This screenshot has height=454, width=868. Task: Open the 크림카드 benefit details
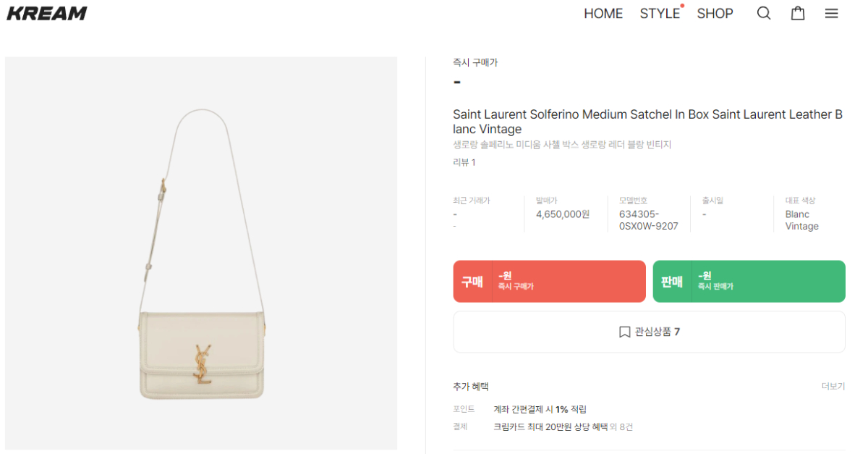coord(550,426)
